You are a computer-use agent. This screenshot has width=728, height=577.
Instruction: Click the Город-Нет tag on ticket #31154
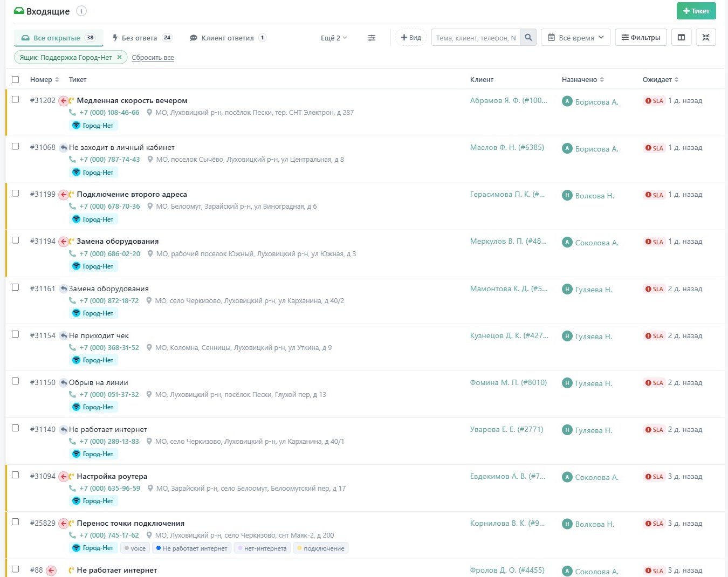click(93, 360)
